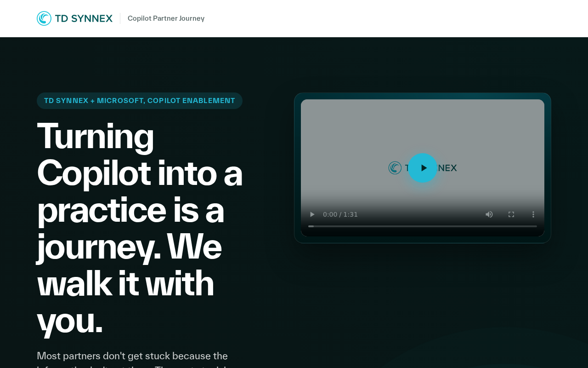
Task: Open the video's more options menu
Action: tap(533, 214)
